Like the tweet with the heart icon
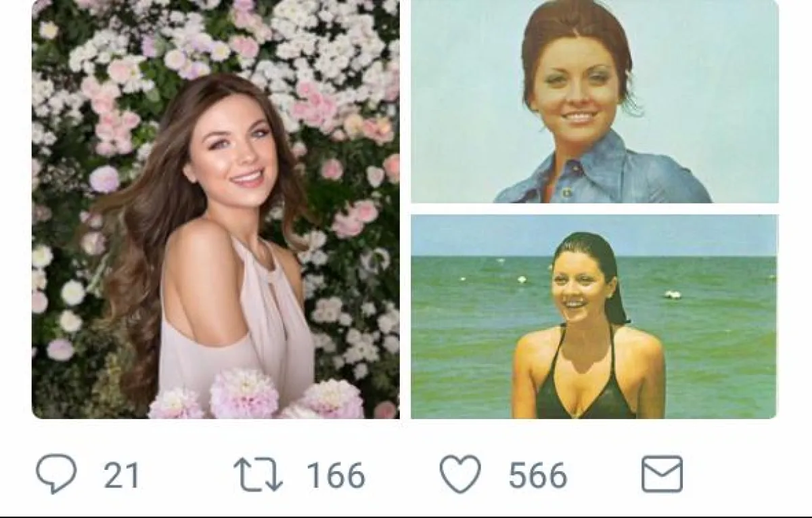The image size is (812, 518). (x=460, y=474)
